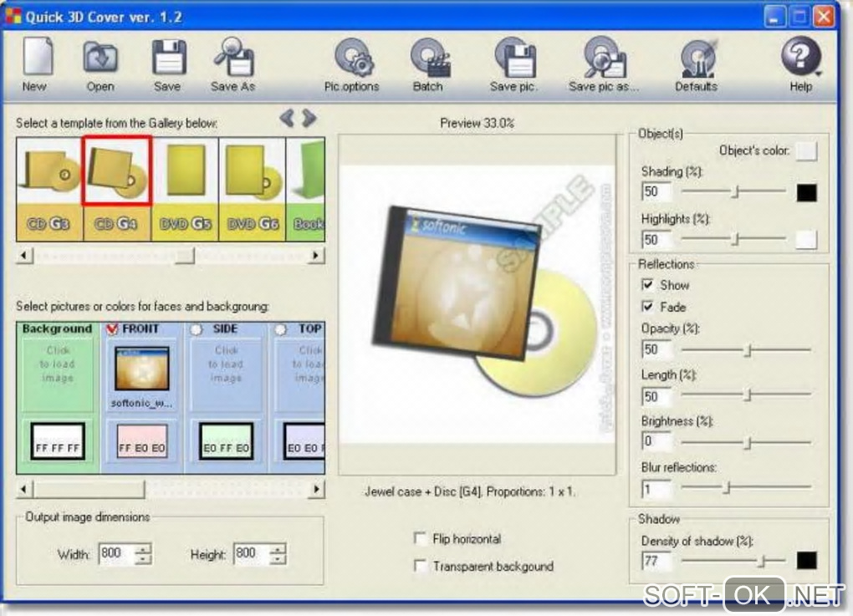
Task: Click the Opacity percent input field
Action: point(656,349)
